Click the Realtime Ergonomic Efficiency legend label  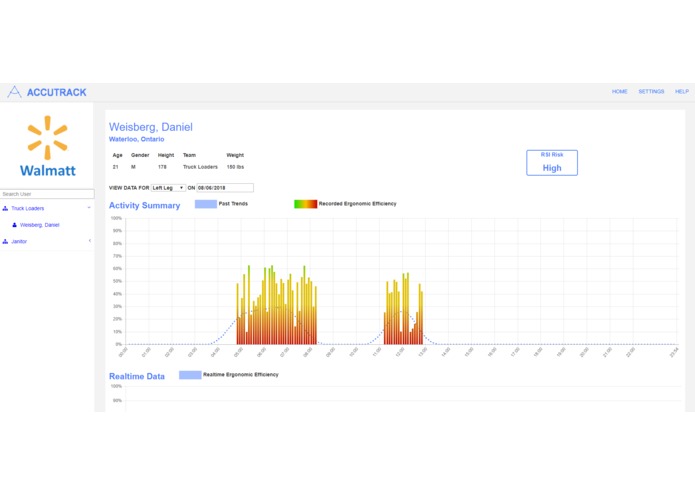tap(241, 375)
